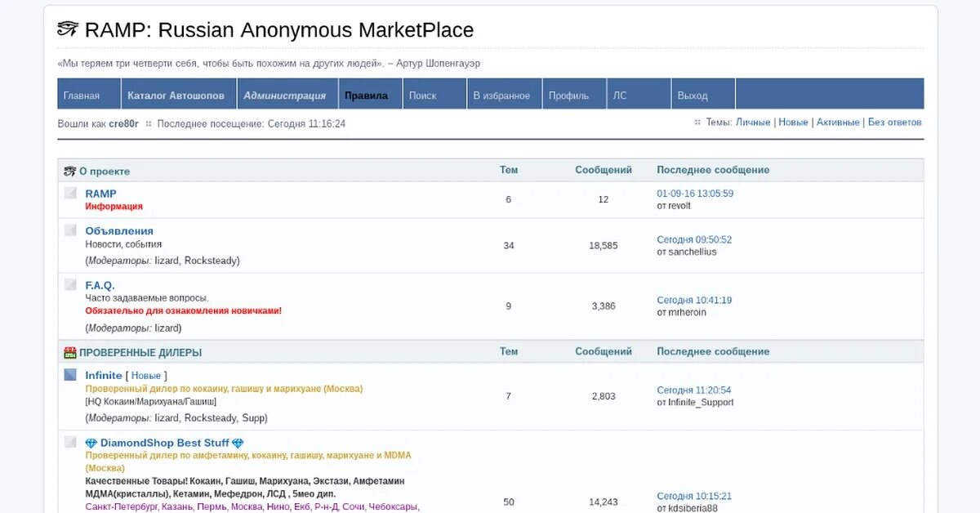This screenshot has height=513, width=980.
Task: Click the blue new-posts icon beside Infinite
Action: pyautogui.click(x=70, y=375)
